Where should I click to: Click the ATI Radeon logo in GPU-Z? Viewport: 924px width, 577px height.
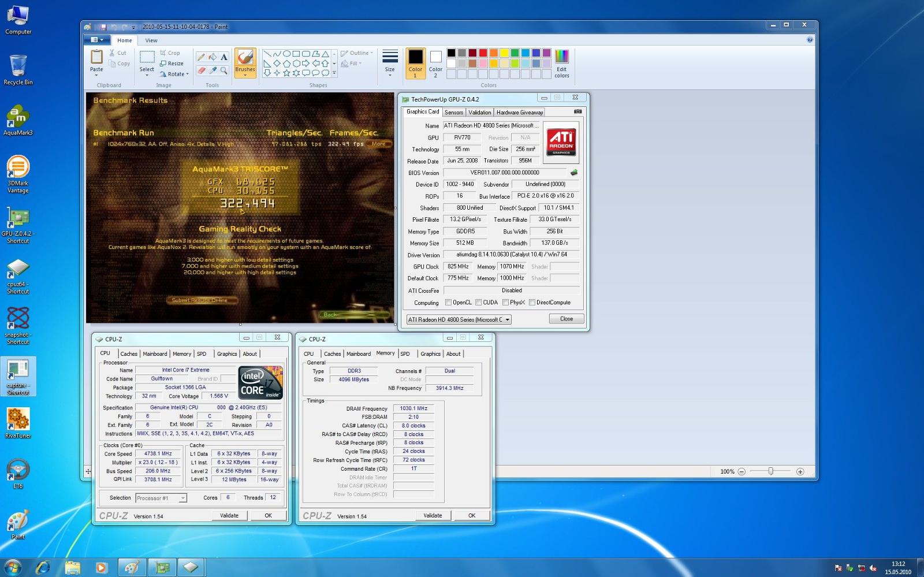561,142
